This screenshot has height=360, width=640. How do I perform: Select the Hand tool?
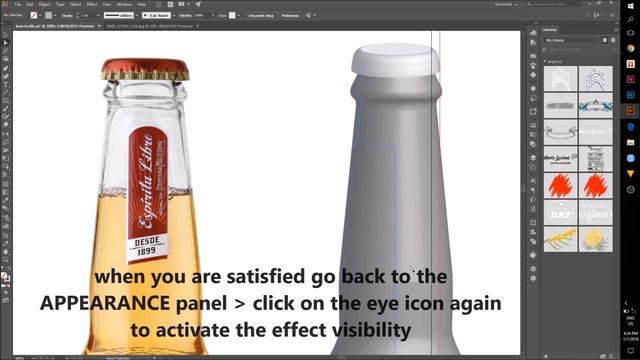[5, 251]
